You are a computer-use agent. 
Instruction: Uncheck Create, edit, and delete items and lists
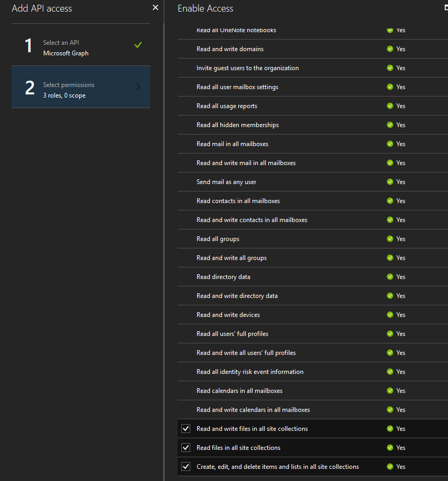click(186, 467)
